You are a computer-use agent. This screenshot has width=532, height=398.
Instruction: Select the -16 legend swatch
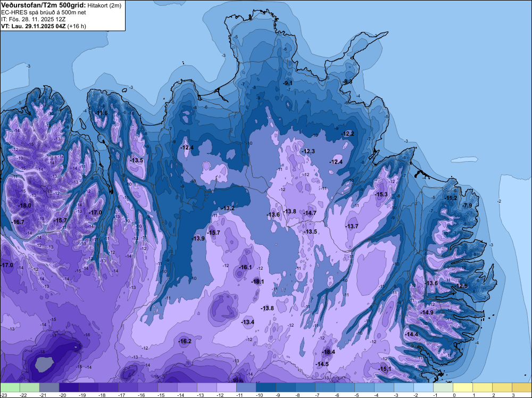point(147,387)
